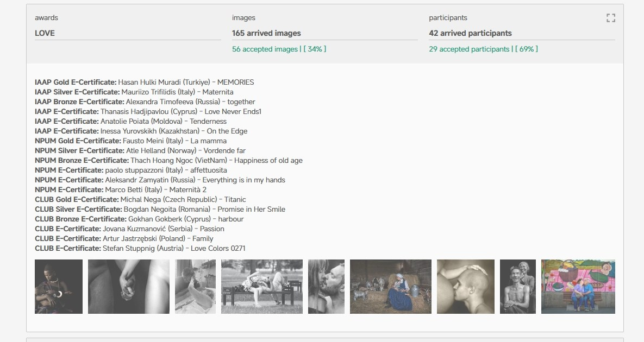Open the dark portrait of woman with bracelets
The width and height of the screenshot is (644, 342).
[59, 287]
